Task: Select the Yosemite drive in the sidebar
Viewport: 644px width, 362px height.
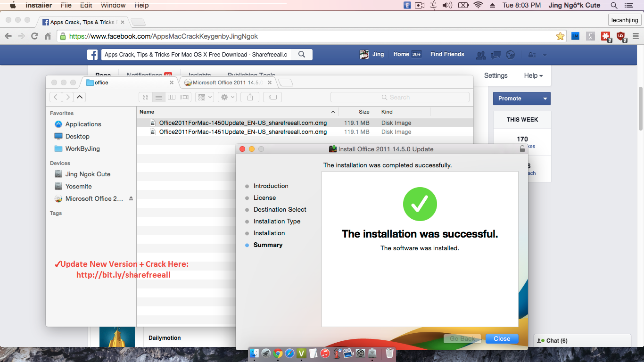Action: pos(78,186)
